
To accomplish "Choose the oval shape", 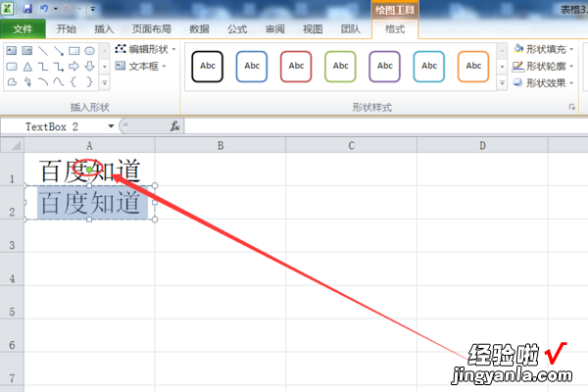I will coord(89,51).
